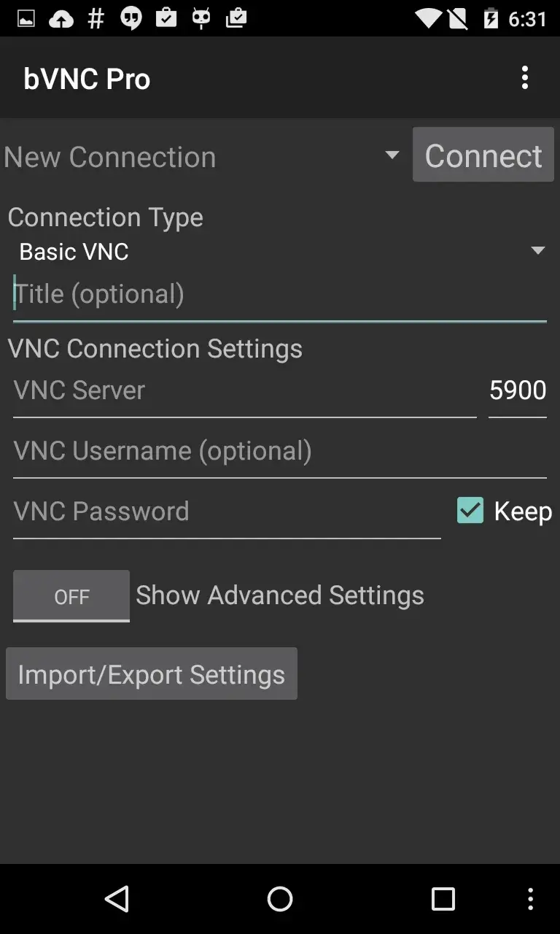Uncheck Keep next to VNC Password

coord(470,511)
